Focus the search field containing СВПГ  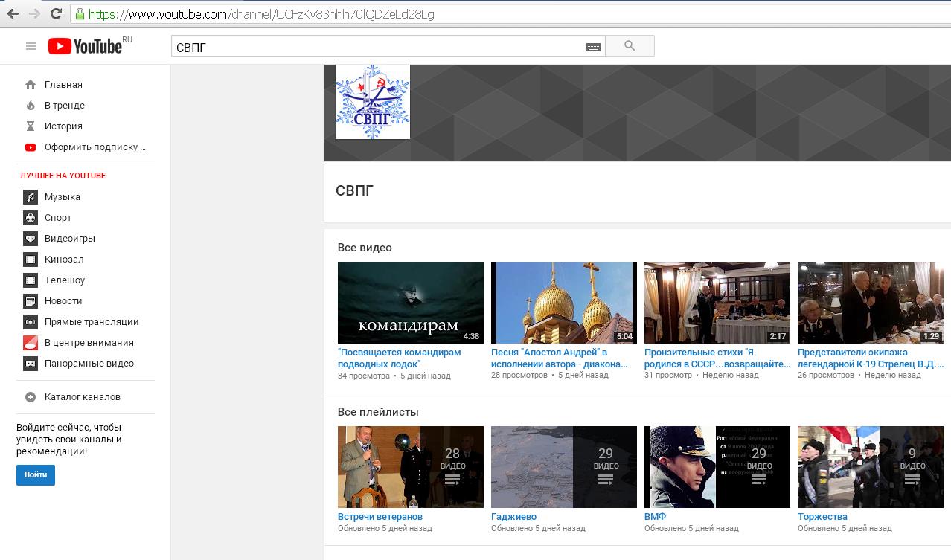[376, 47]
